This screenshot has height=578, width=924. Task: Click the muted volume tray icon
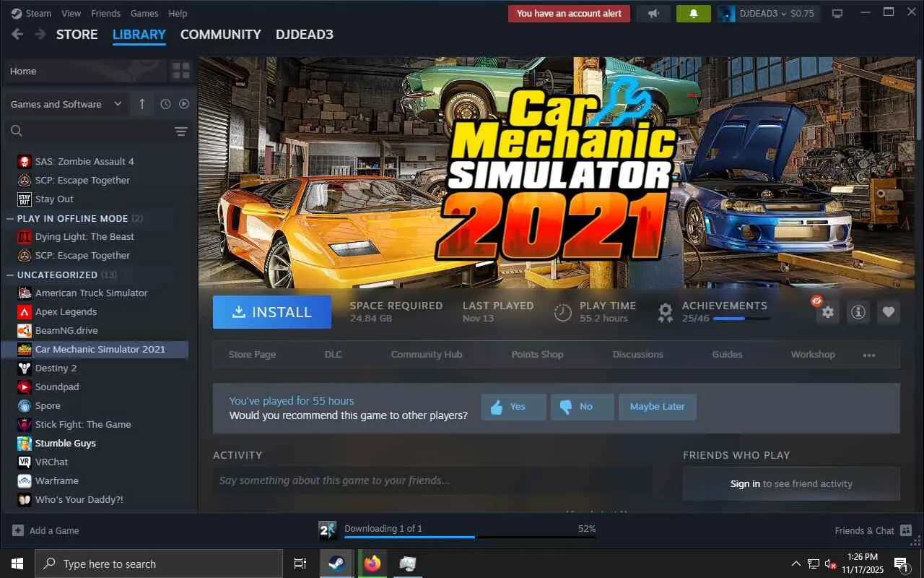point(829,564)
